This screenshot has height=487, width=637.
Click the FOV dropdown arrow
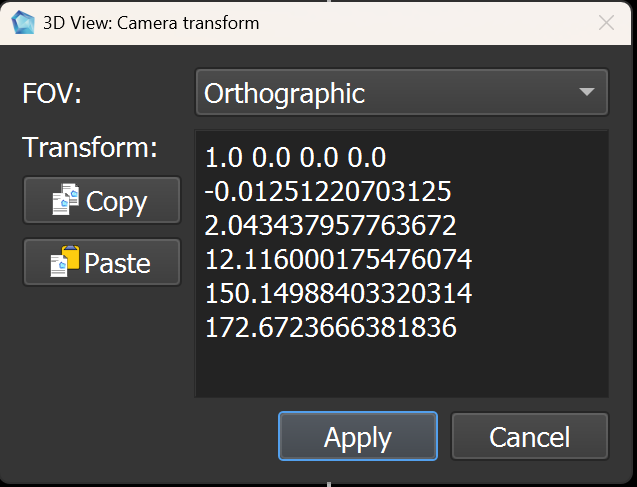(587, 92)
